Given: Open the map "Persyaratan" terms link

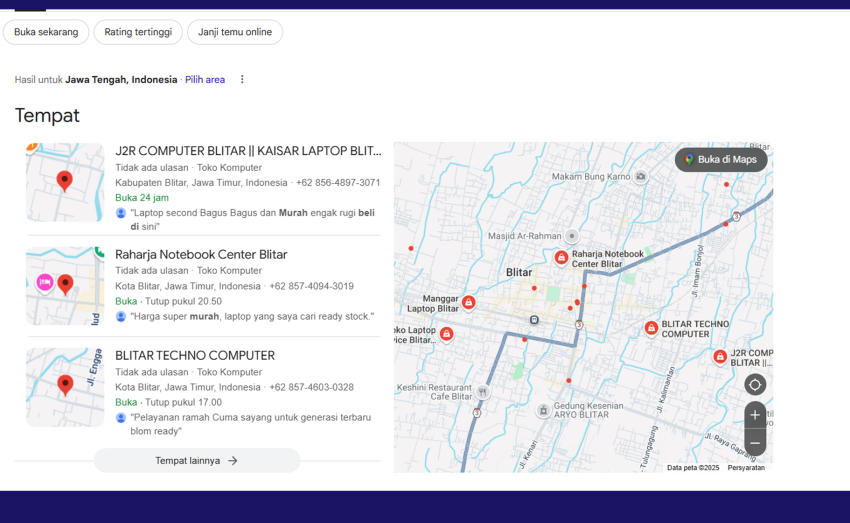Looking at the screenshot, I should tap(746, 467).
